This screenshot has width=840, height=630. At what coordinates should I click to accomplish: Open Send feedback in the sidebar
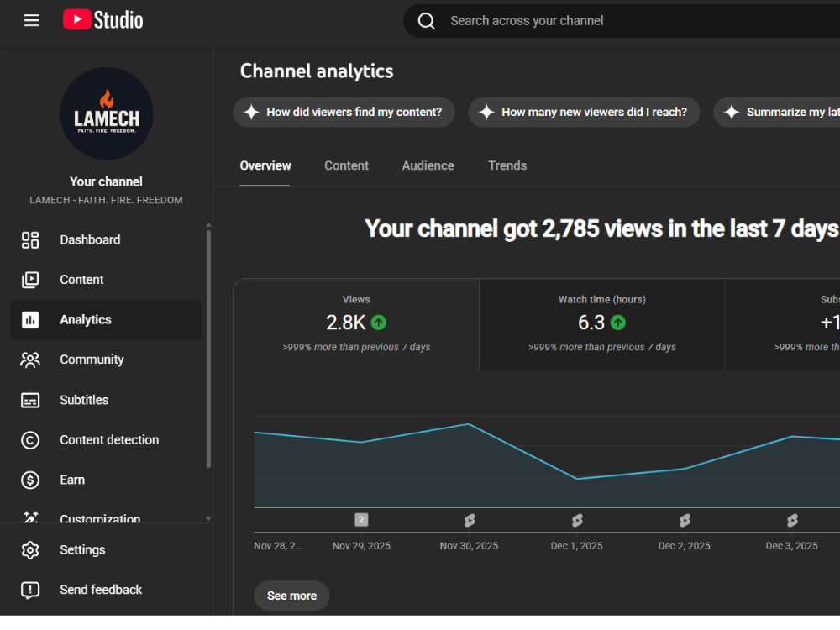pos(106,590)
